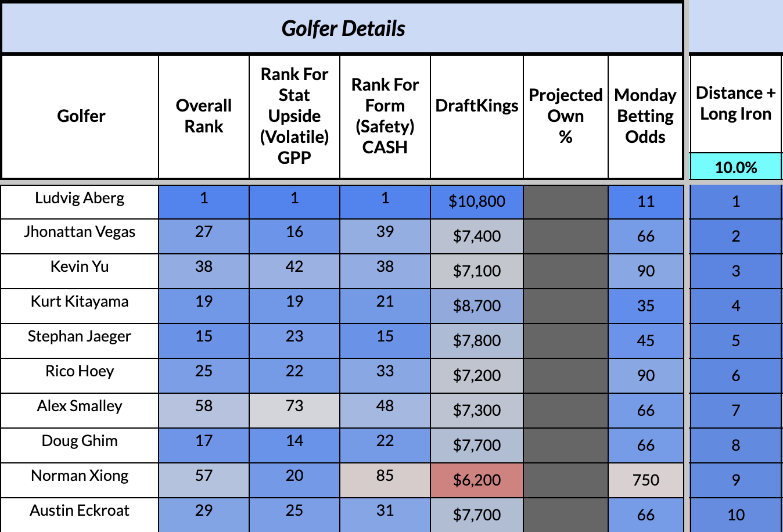The width and height of the screenshot is (783, 532).
Task: Select Doug Ghim's name cell
Action: pos(80,441)
